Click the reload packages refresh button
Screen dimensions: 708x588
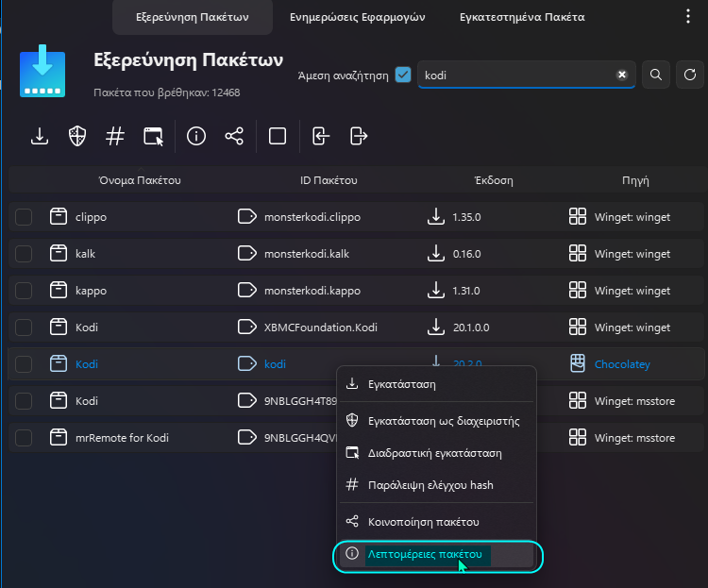pyautogui.click(x=689, y=75)
